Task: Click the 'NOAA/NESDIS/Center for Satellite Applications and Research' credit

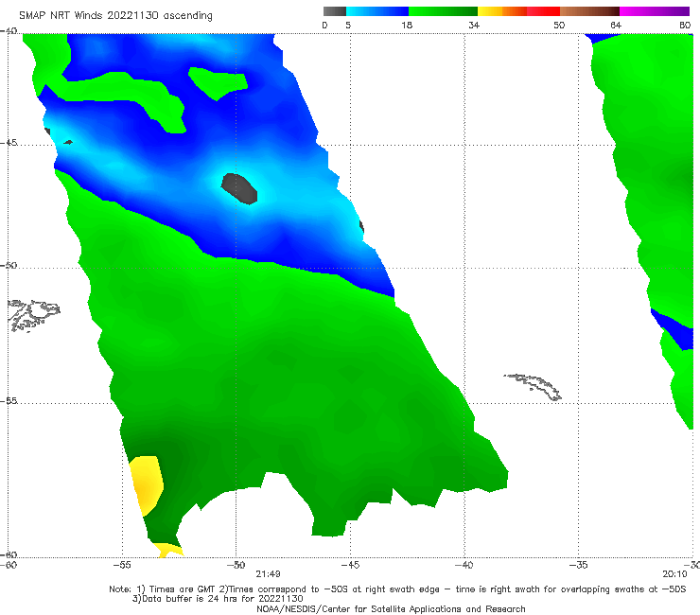Action: [391, 608]
